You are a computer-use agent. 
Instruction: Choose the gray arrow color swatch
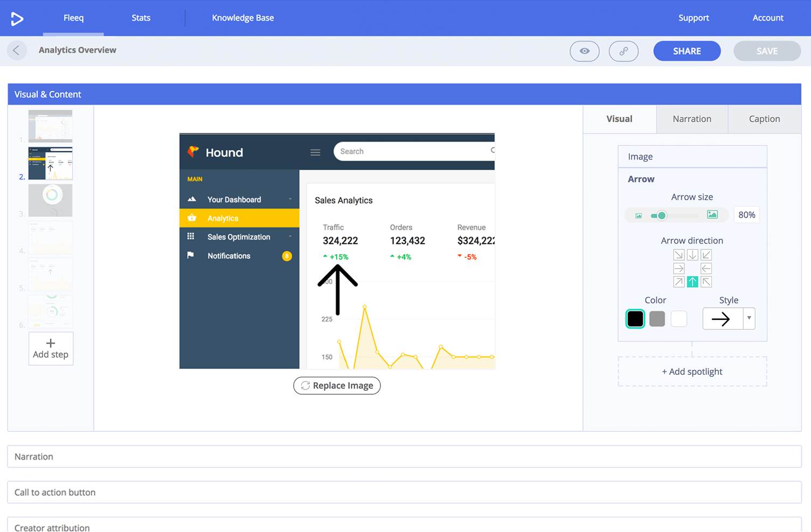click(657, 319)
